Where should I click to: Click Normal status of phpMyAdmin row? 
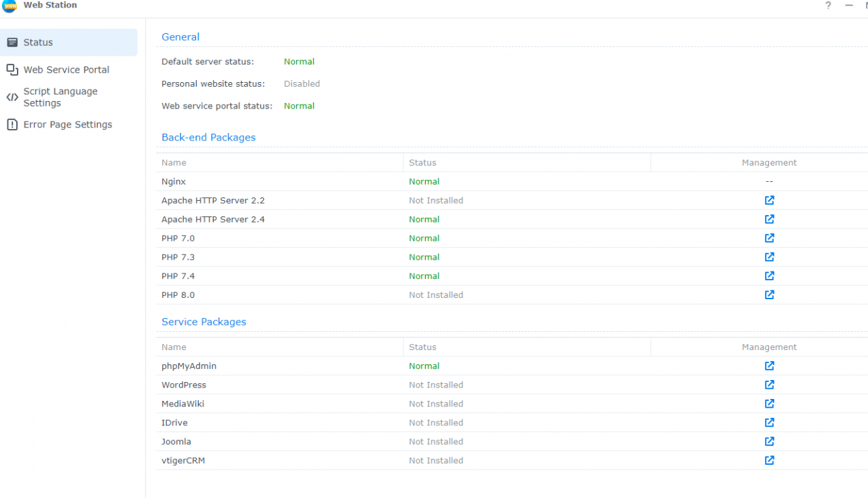[424, 366]
